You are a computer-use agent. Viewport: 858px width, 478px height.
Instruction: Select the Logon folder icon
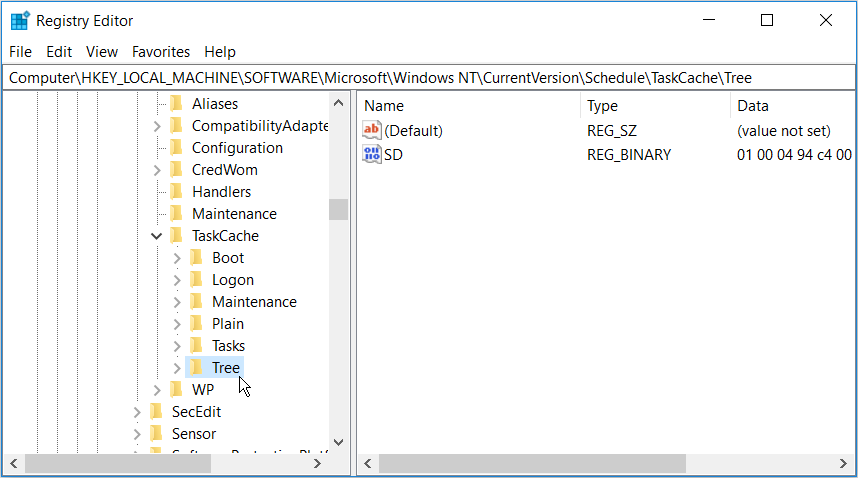tap(196, 280)
